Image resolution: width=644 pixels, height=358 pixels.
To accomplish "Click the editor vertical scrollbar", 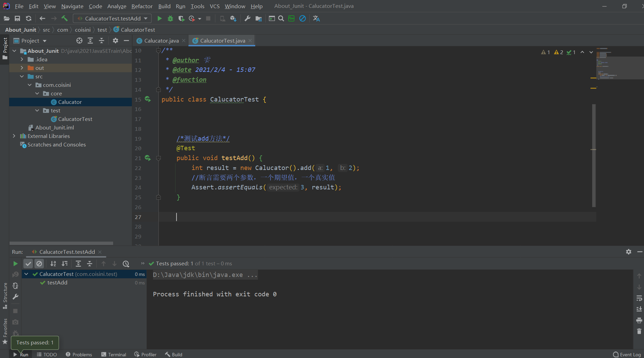I will (x=594, y=155).
